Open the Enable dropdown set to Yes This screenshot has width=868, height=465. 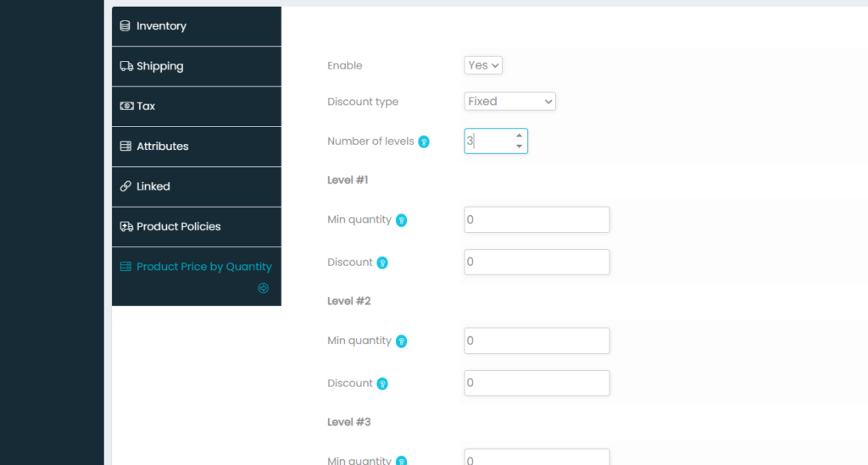tap(484, 65)
